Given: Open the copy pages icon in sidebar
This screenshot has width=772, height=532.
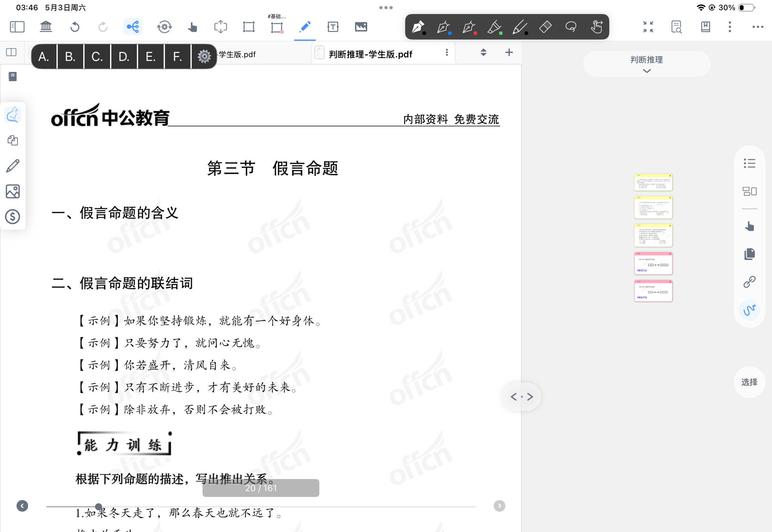Looking at the screenshot, I should (13, 140).
